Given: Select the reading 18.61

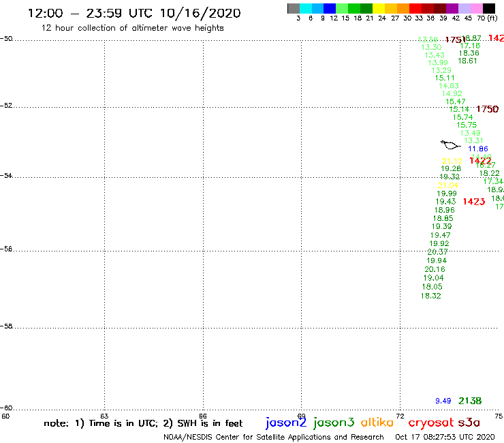Looking at the screenshot, I should click(467, 61).
